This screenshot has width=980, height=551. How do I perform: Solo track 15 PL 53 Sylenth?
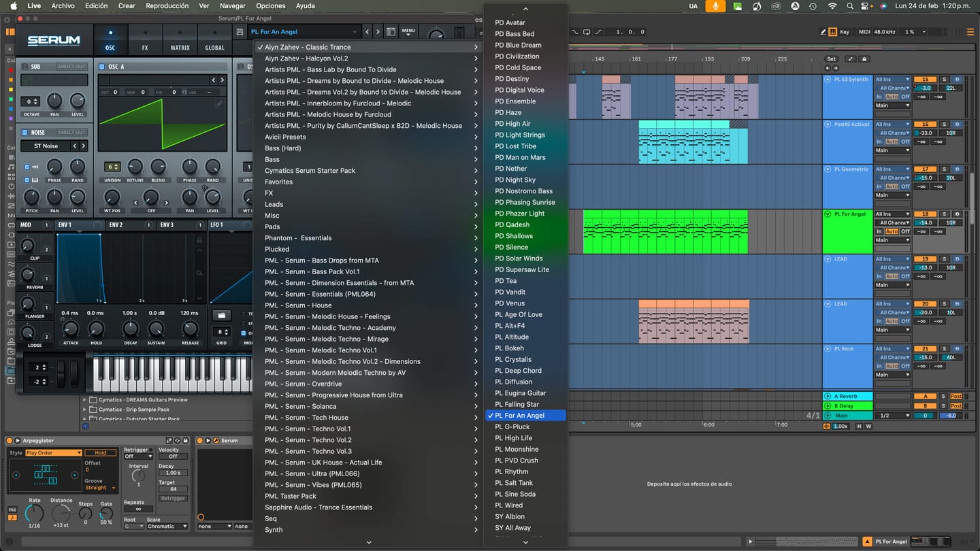point(944,80)
